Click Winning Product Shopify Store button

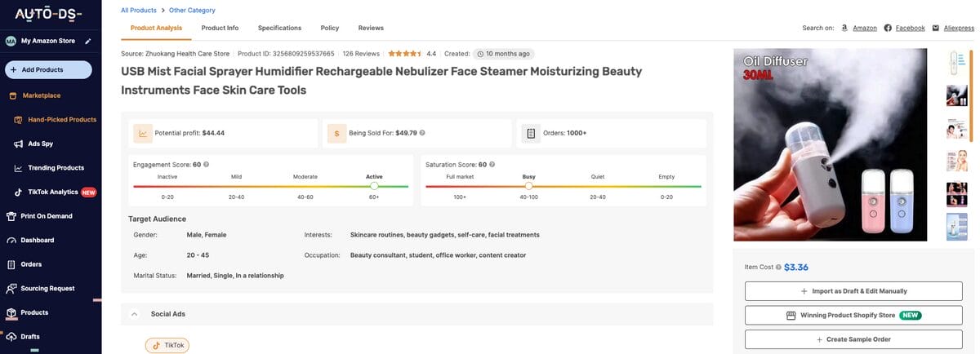tap(853, 315)
